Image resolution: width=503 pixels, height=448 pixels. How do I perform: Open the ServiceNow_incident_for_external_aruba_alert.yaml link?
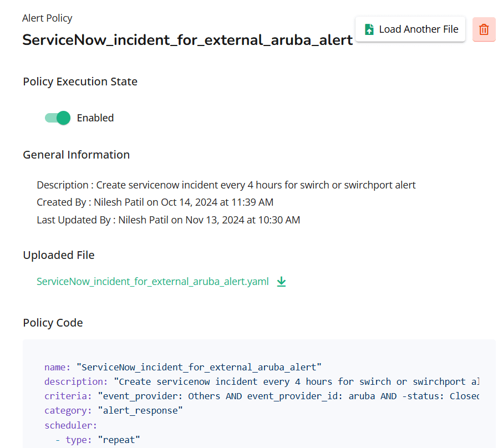(153, 282)
